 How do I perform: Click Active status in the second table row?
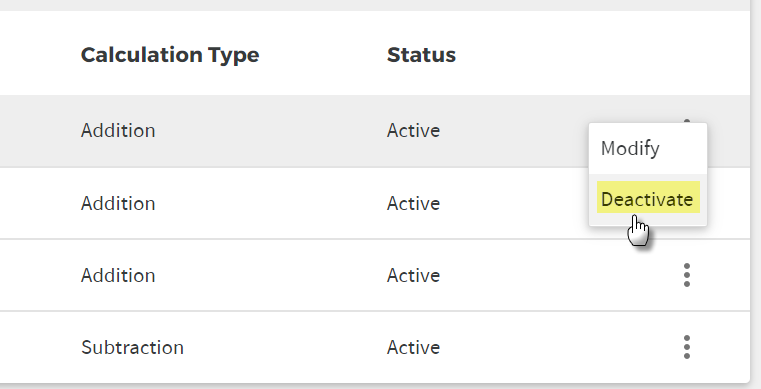(413, 203)
